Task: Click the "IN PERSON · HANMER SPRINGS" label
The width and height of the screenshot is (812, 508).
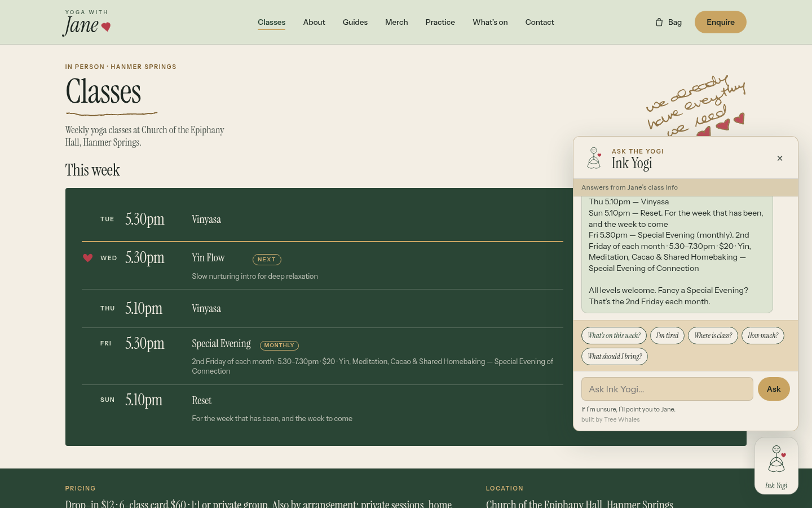Action: tap(121, 67)
